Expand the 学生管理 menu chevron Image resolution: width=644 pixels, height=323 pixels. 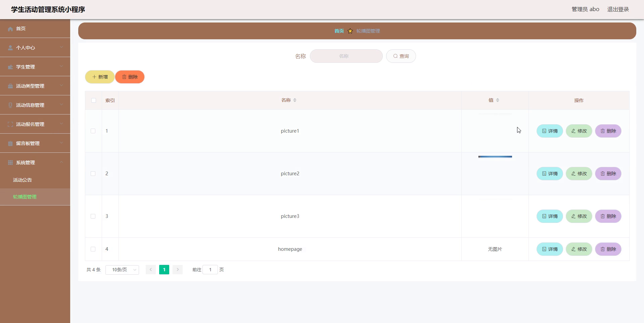tap(61, 66)
